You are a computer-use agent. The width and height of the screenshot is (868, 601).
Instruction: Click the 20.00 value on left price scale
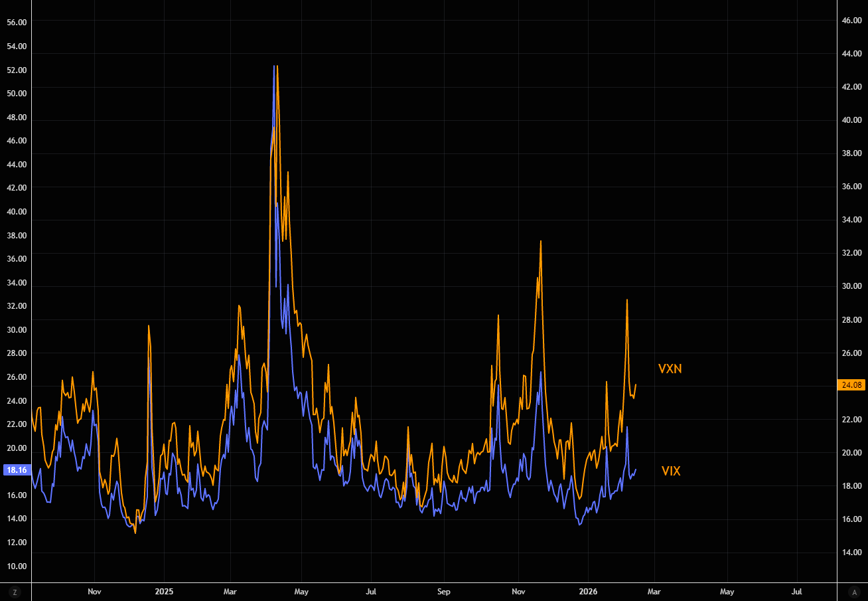click(x=17, y=448)
